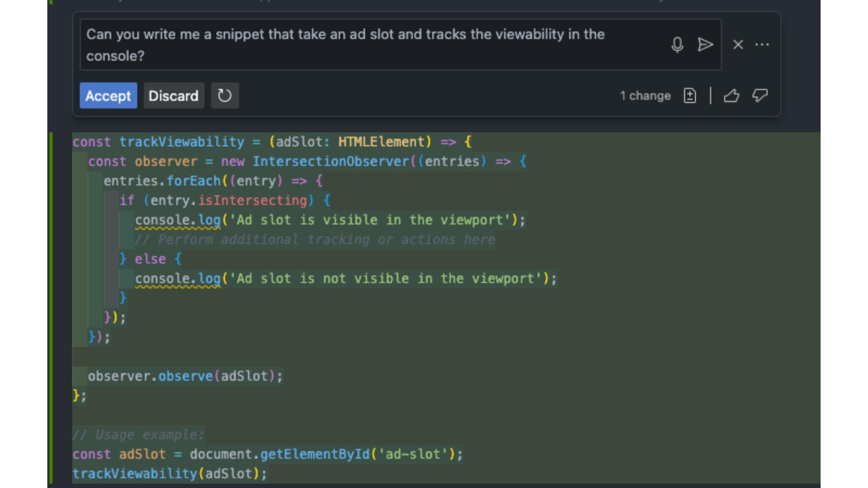
Task: Click the 'Perform additional tracking' comment line
Action: click(315, 239)
